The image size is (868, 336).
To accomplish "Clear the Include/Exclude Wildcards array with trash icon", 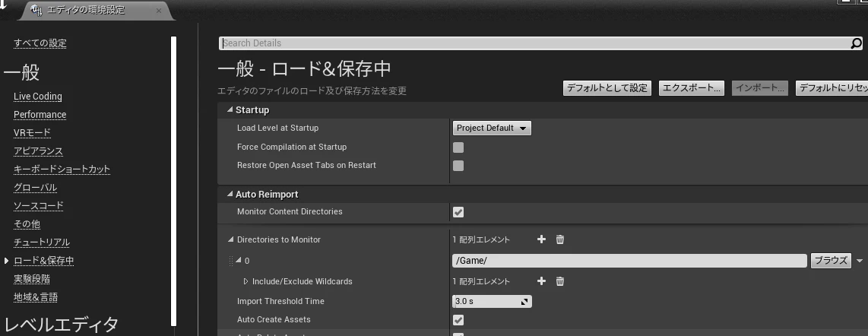I will pos(559,281).
